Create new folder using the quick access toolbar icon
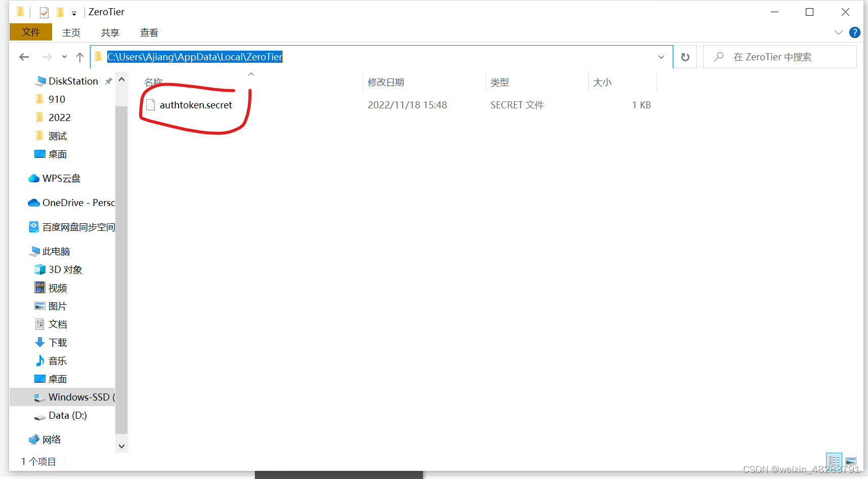Image resolution: width=868 pixels, height=479 pixels. click(x=60, y=12)
